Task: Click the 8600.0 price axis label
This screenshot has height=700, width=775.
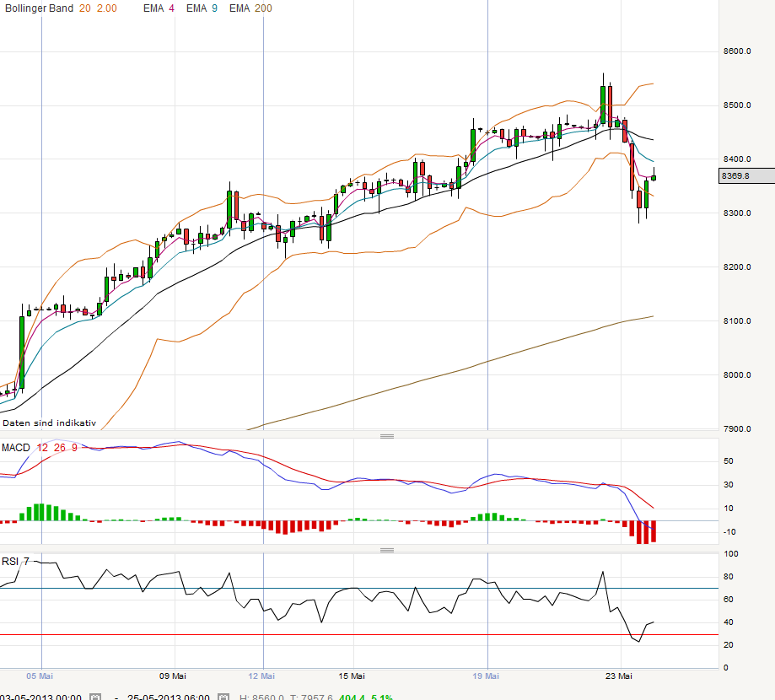Action: [x=737, y=51]
